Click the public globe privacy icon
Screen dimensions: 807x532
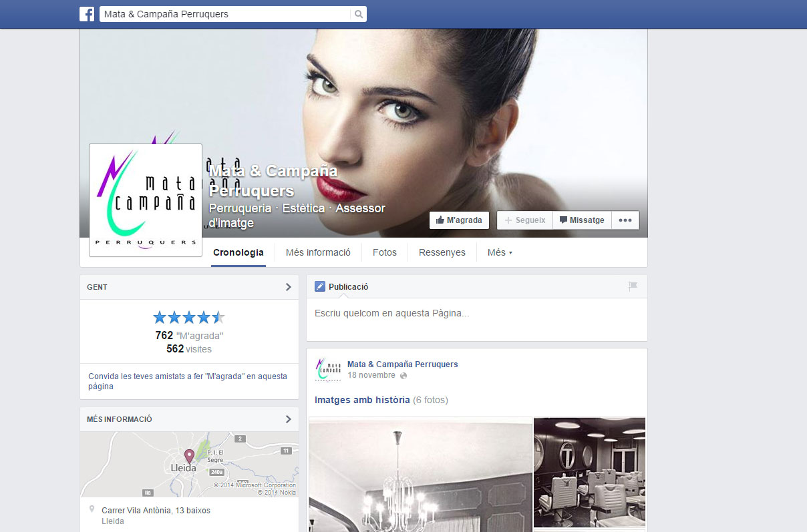click(x=403, y=376)
